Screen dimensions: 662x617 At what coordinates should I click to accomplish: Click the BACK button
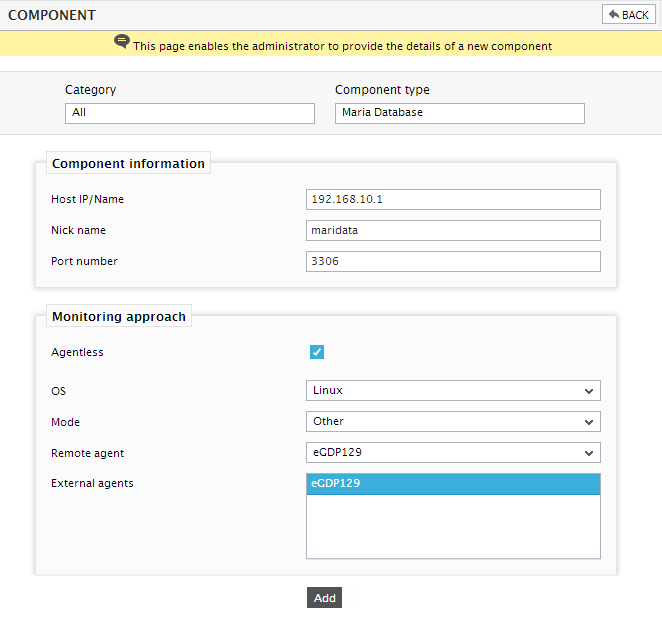628,15
